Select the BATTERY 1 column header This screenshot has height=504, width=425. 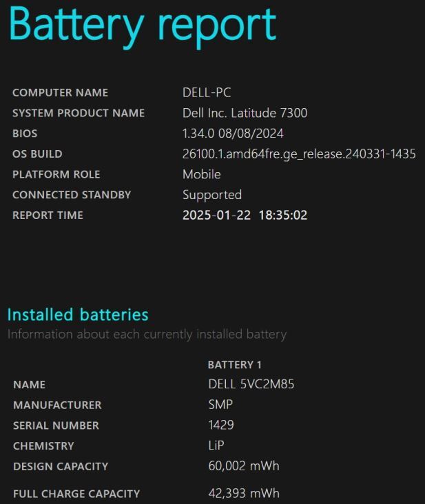coord(234,365)
